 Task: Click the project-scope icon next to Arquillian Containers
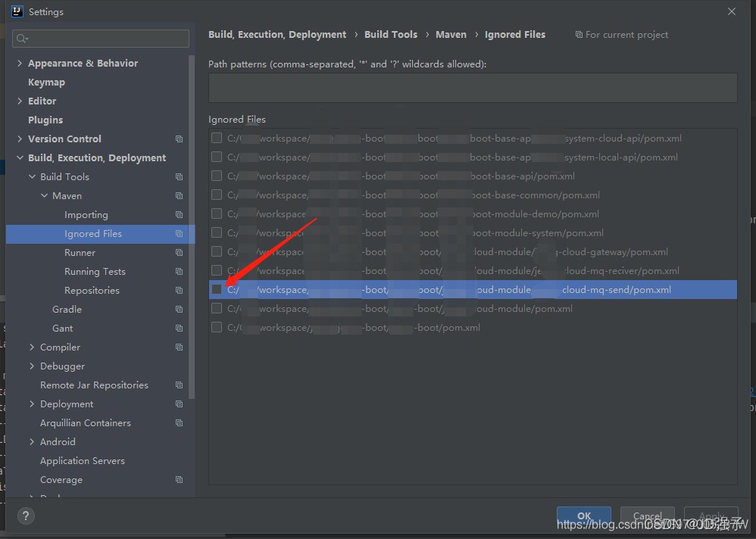click(x=179, y=423)
